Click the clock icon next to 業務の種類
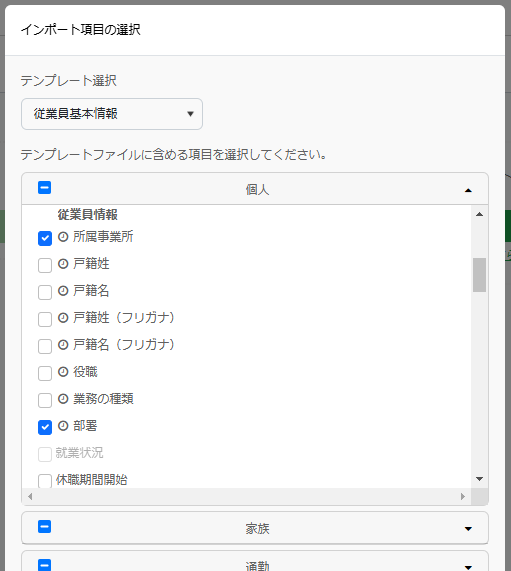The width and height of the screenshot is (511, 571). tap(63, 399)
